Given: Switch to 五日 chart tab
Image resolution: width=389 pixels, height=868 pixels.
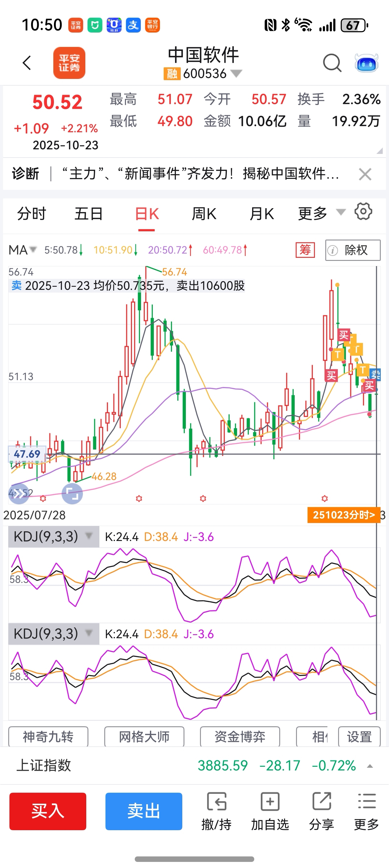Looking at the screenshot, I should click(89, 214).
